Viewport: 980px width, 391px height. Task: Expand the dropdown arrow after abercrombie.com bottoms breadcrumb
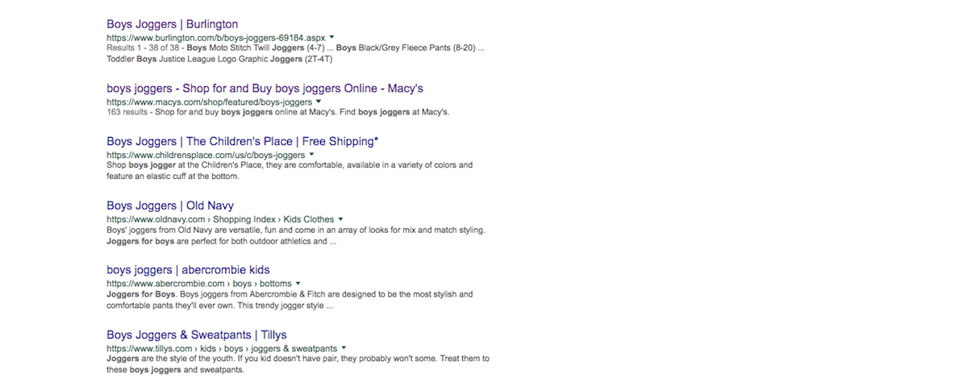pyautogui.click(x=298, y=283)
